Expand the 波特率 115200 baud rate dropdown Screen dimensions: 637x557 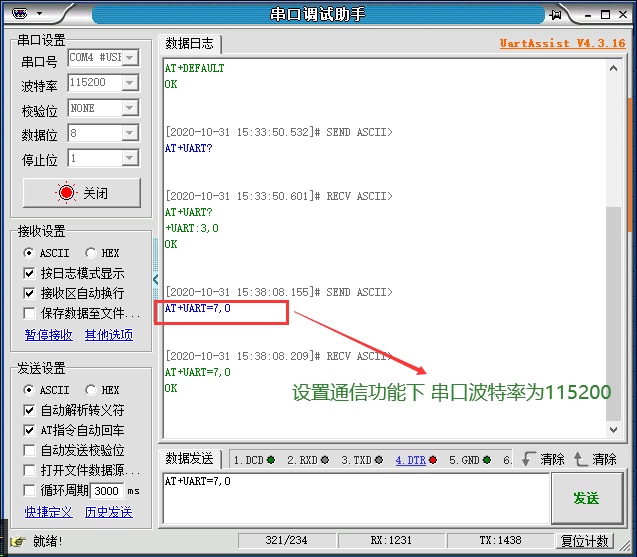tap(130, 83)
